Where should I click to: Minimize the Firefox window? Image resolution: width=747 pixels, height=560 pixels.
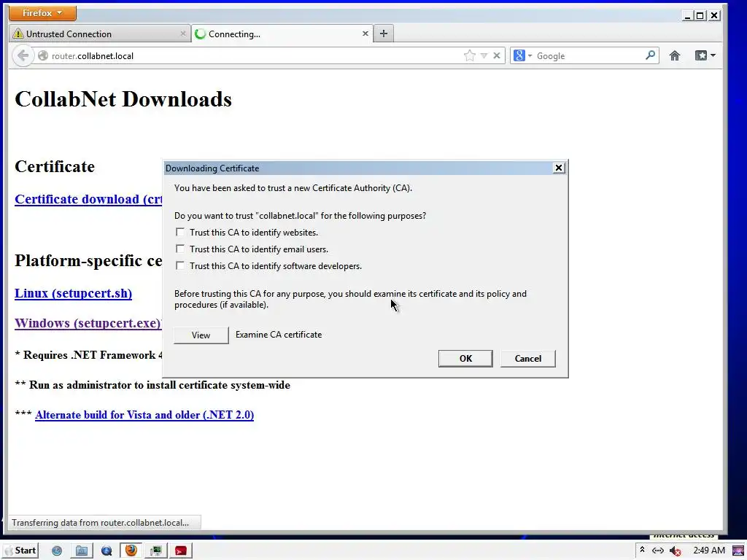(687, 16)
